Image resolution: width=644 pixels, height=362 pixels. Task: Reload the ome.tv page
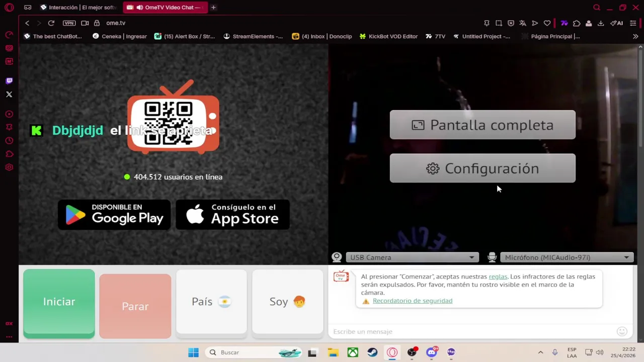click(51, 23)
